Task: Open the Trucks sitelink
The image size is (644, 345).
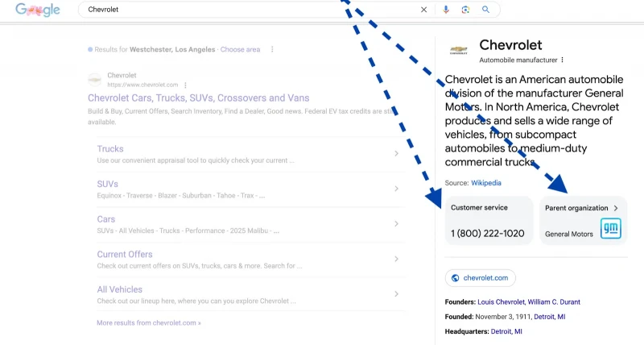Action: coord(110,149)
